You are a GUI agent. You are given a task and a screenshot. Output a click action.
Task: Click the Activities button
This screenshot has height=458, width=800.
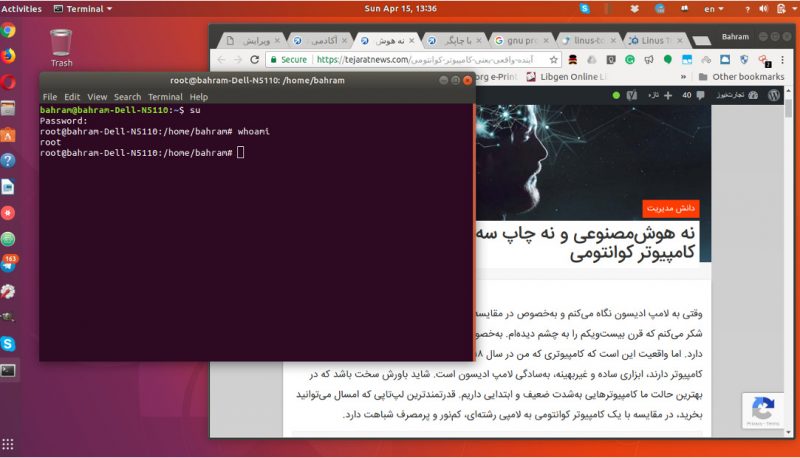21,8
